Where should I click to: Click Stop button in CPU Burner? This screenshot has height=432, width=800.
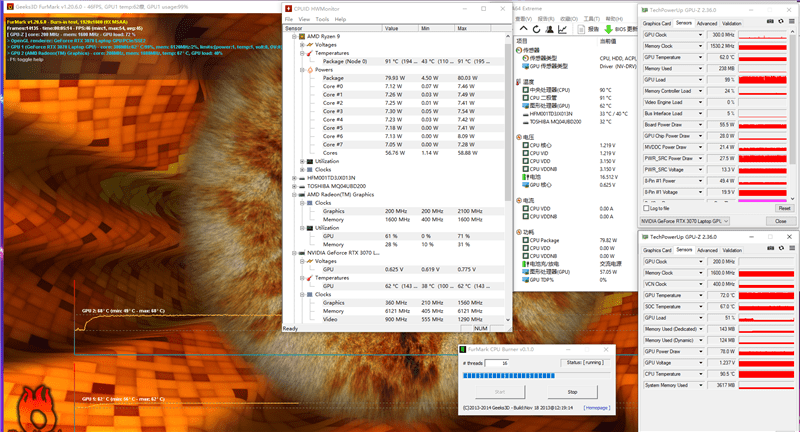[572, 392]
